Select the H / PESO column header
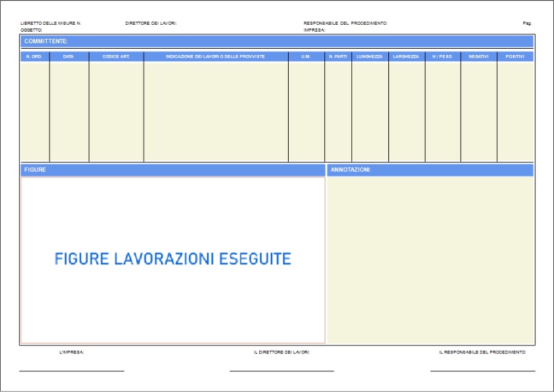 [x=443, y=56]
